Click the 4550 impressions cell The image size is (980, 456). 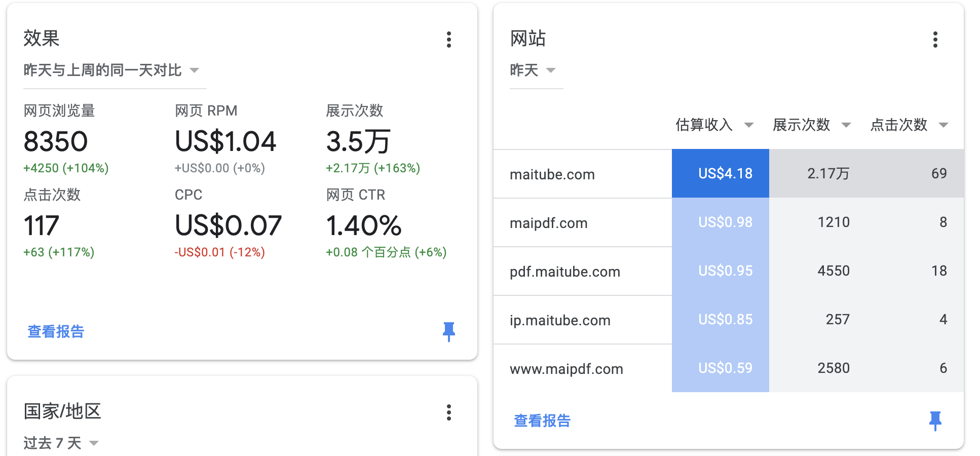[x=818, y=271]
